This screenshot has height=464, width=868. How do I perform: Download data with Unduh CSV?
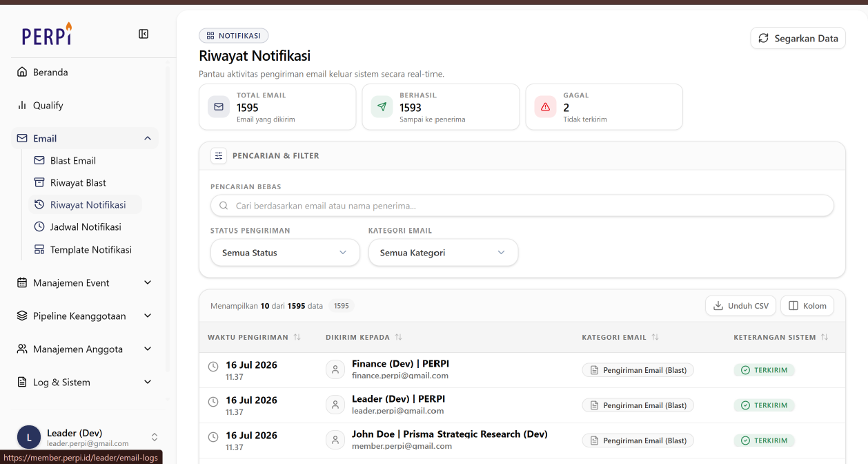coord(740,306)
